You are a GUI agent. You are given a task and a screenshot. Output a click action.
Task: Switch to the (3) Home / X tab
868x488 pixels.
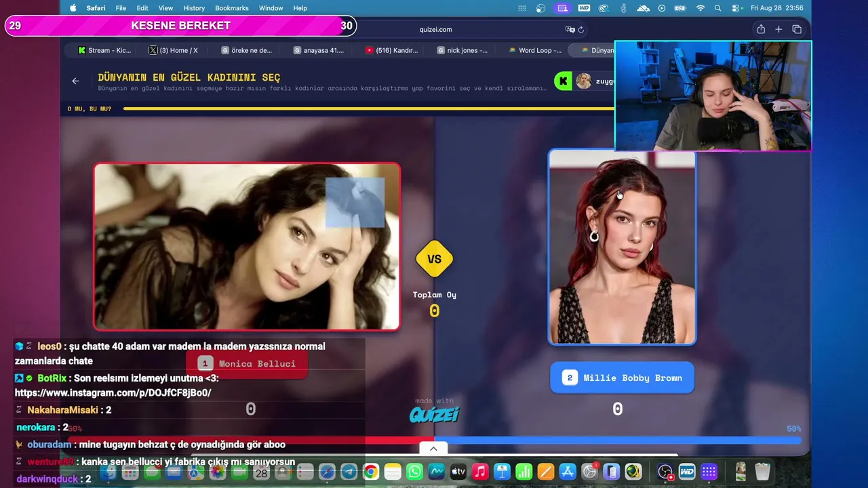pyautogui.click(x=174, y=50)
